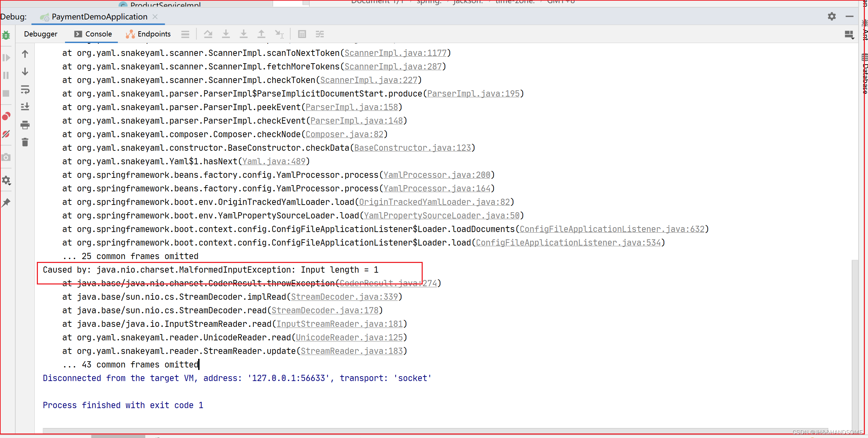Open link ParserImpl.java:195
The height and width of the screenshot is (438, 868).
473,94
